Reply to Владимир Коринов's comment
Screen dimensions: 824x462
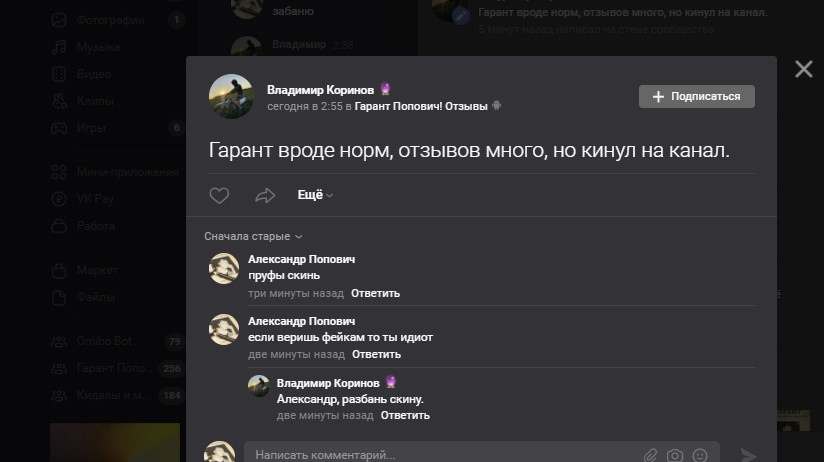pyautogui.click(x=405, y=415)
